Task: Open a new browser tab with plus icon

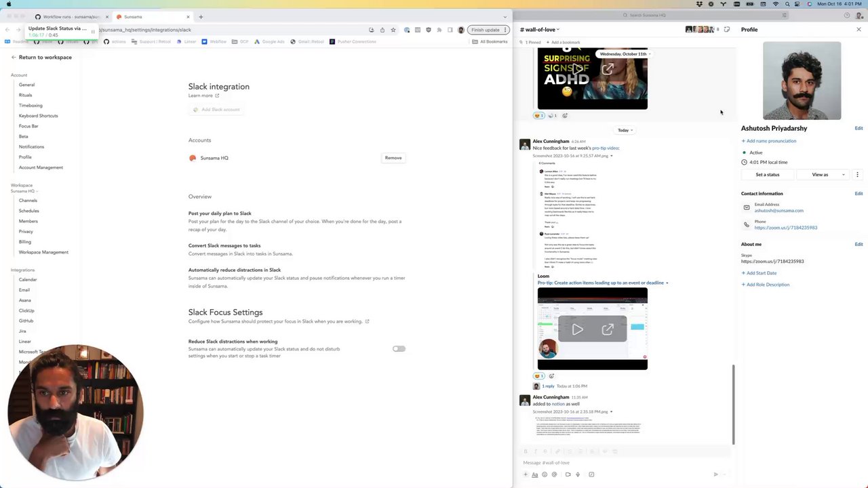Action: coord(201,16)
